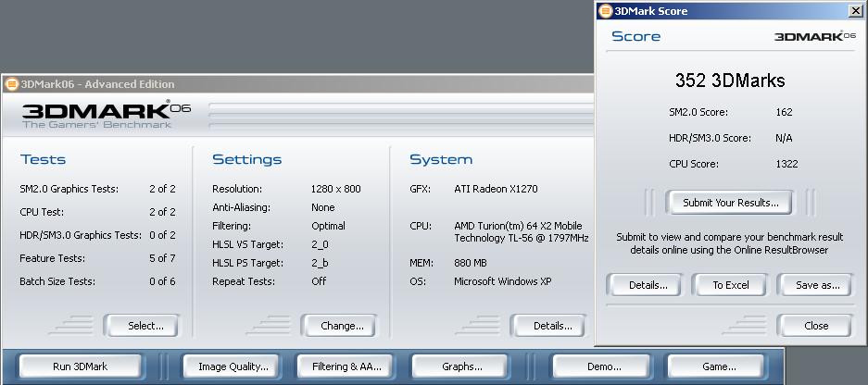The height and width of the screenshot is (385, 868).
Task: Open Image Quality... tool
Action: tap(231, 366)
